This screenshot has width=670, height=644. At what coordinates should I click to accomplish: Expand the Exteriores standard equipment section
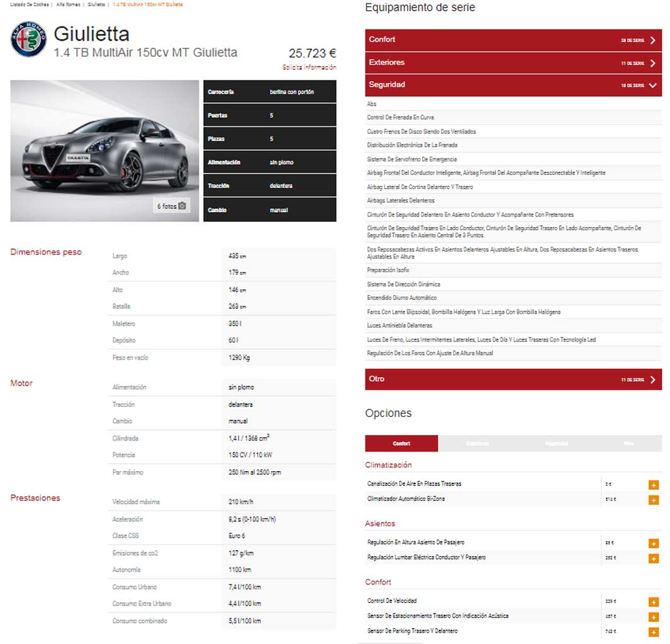point(513,63)
